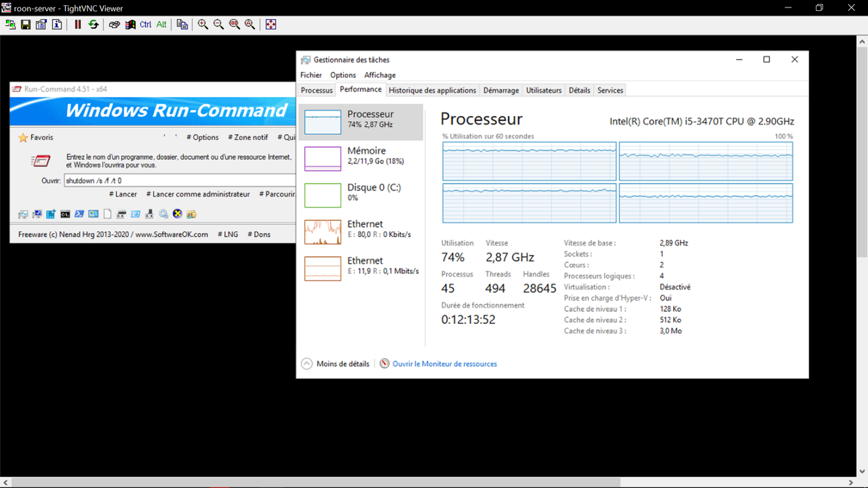Select Ethernet item showing 11,9 Kbits/s
Image resolution: width=868 pixels, height=488 pixels.
coord(361,268)
